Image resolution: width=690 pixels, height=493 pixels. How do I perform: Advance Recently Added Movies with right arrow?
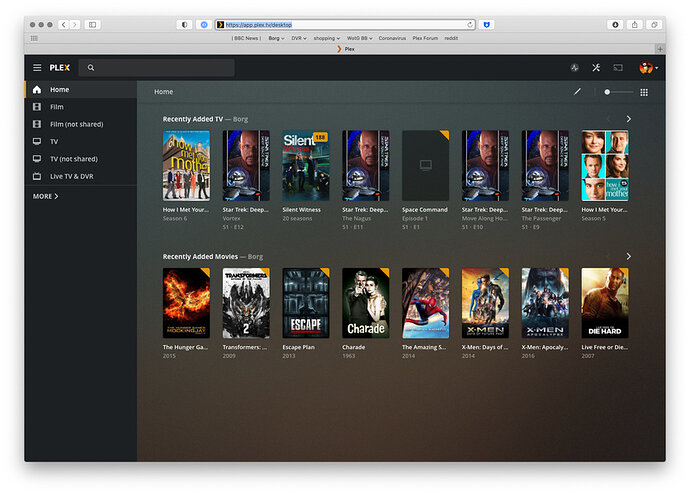[628, 256]
